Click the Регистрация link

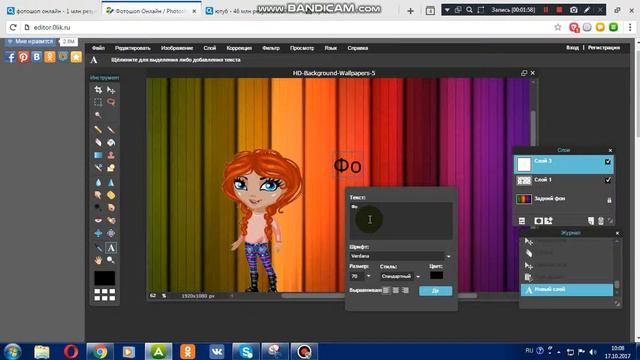(604, 48)
